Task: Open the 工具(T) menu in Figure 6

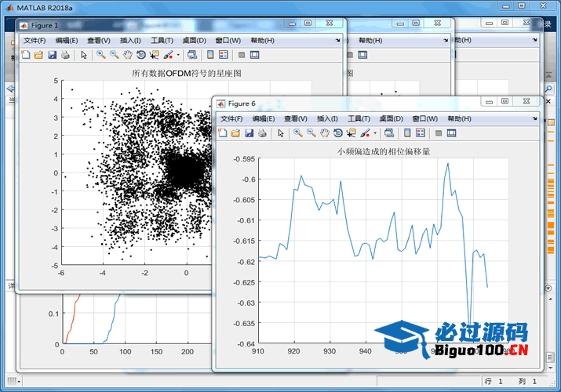Action: coord(359,118)
